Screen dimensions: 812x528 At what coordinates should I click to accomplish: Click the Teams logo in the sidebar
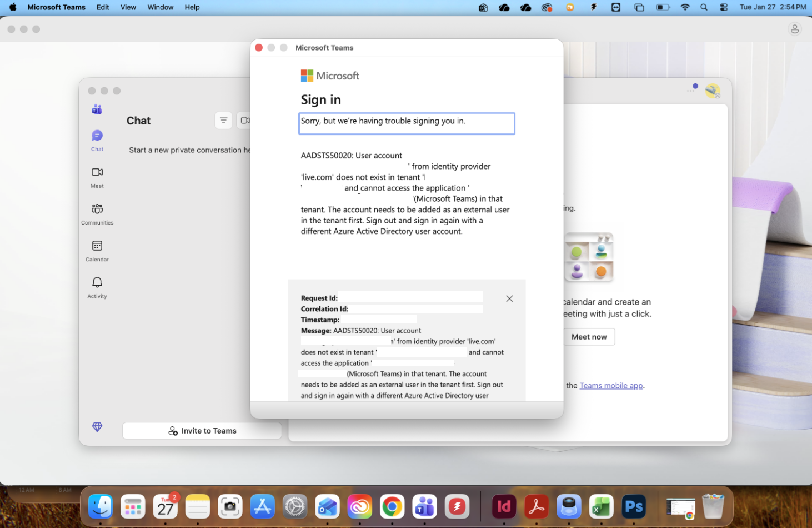pyautogui.click(x=97, y=109)
